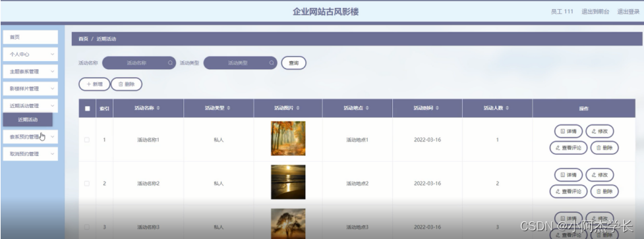Expand 套系预约管理 sidebar menu
This screenshot has width=644, height=239.
(30, 137)
